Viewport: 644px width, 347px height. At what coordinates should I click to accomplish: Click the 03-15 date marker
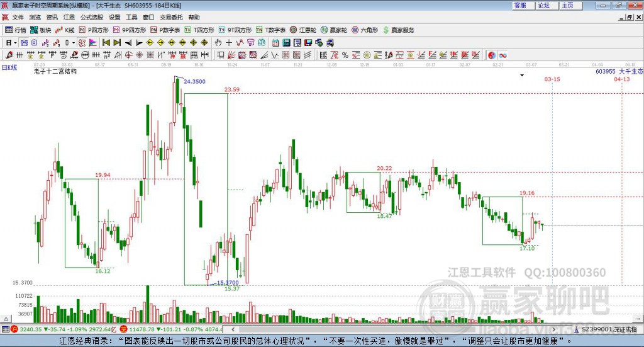(552, 79)
